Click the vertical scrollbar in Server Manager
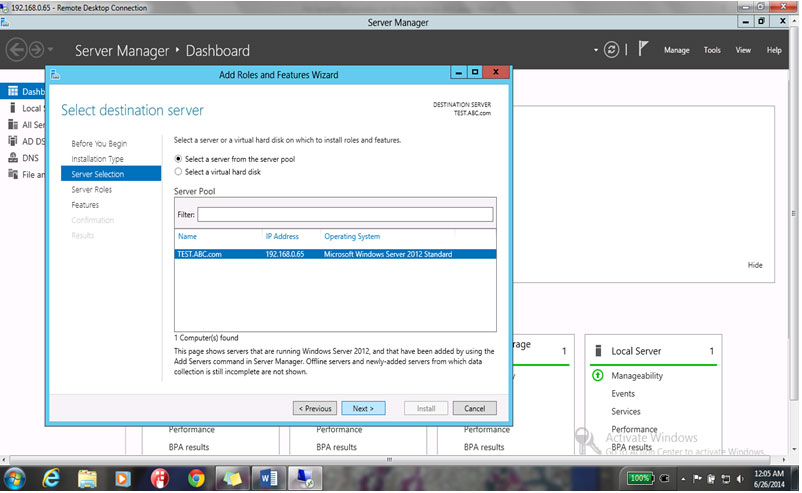Screen dimensions: 802x493 [x=794, y=213]
